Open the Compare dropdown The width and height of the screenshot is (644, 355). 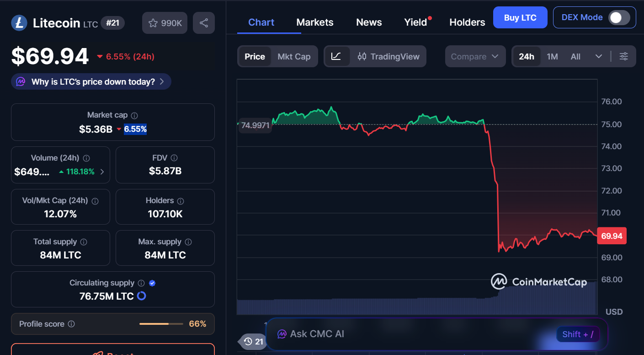475,56
